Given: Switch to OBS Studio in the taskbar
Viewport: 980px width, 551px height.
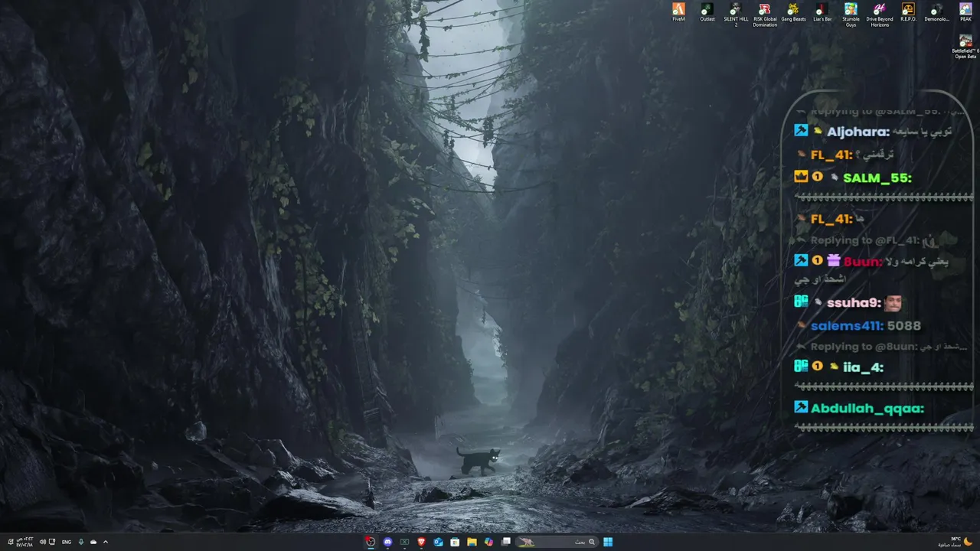Looking at the screenshot, I should click(371, 542).
